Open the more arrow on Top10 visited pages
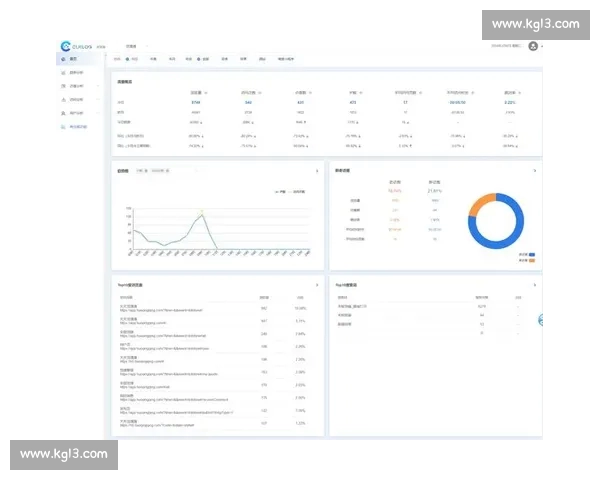Image resolution: width=600 pixels, height=480 pixels. 317,285
